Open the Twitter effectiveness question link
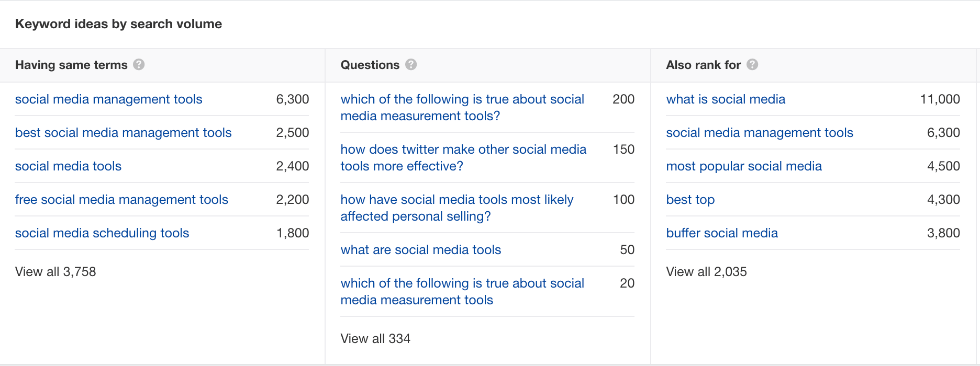The width and height of the screenshot is (980, 366). click(463, 158)
